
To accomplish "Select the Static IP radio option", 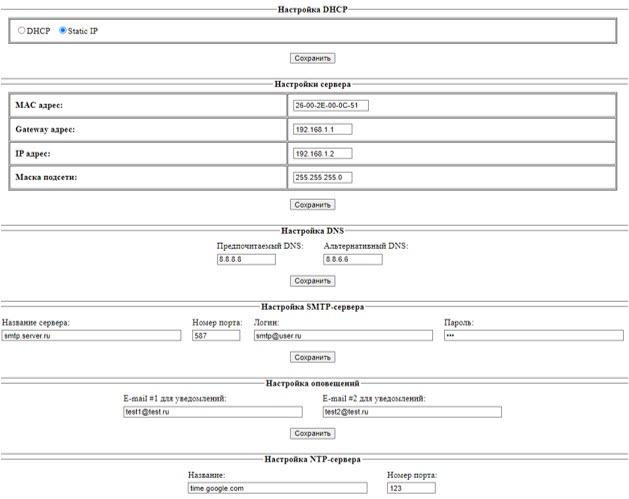I will coord(63,31).
